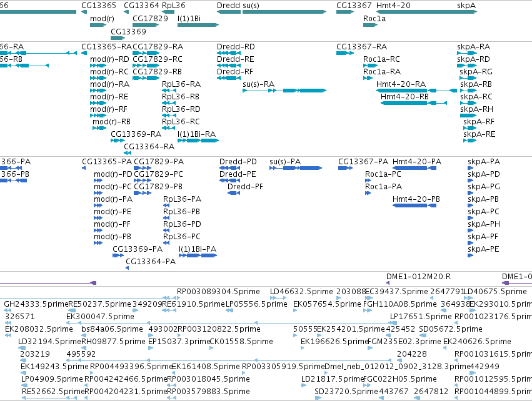The image size is (532, 401).
Task: Select the Hmt4-20 gene label
Action: coord(393,6)
